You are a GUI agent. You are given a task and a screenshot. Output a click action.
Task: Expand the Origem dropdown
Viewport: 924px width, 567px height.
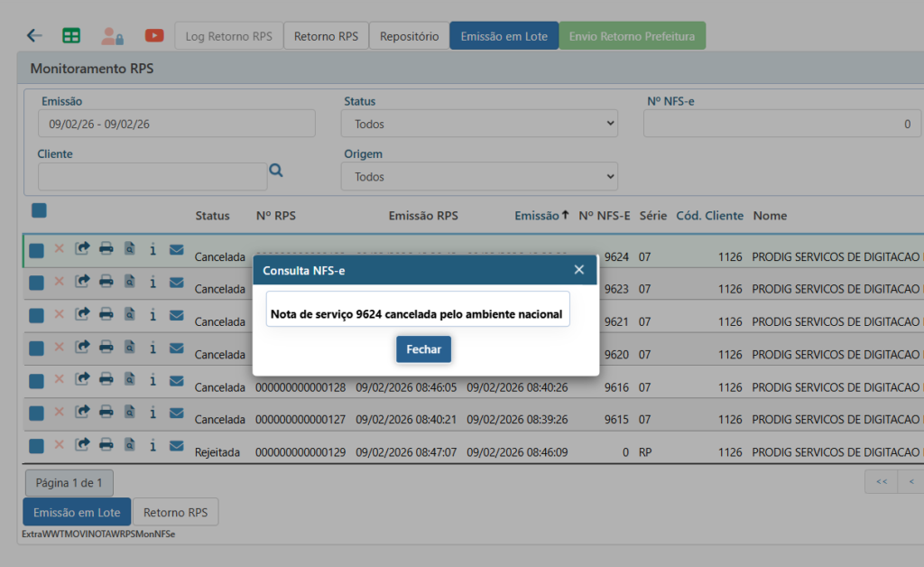pos(479,177)
